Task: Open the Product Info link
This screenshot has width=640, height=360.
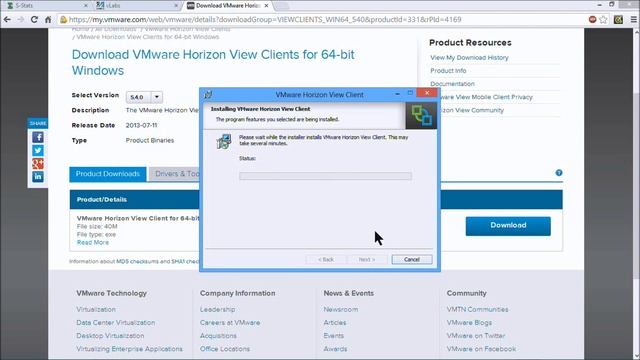Action: click(x=448, y=71)
